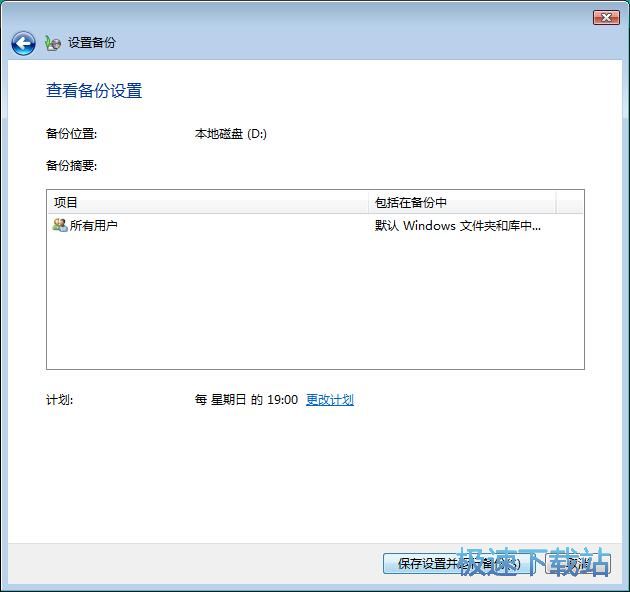Cancel the backup setup wizard
630x592 pixels.
578,563
